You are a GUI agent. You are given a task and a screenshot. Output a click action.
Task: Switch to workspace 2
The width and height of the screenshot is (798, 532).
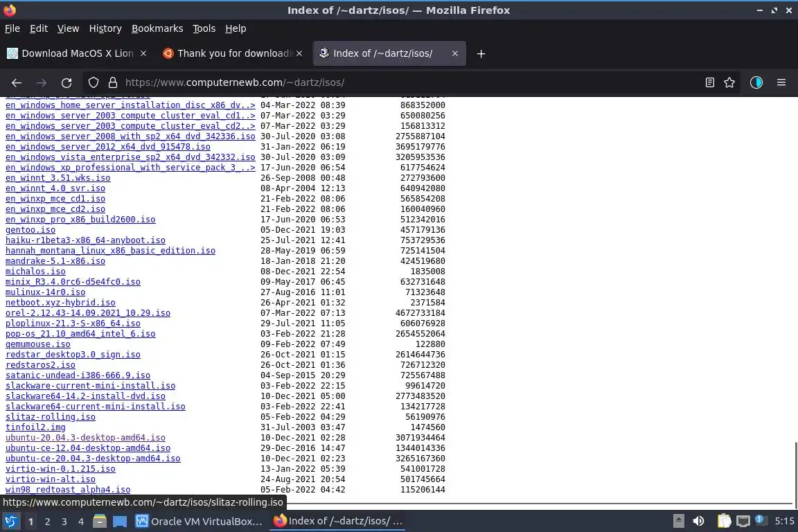[x=48, y=522]
